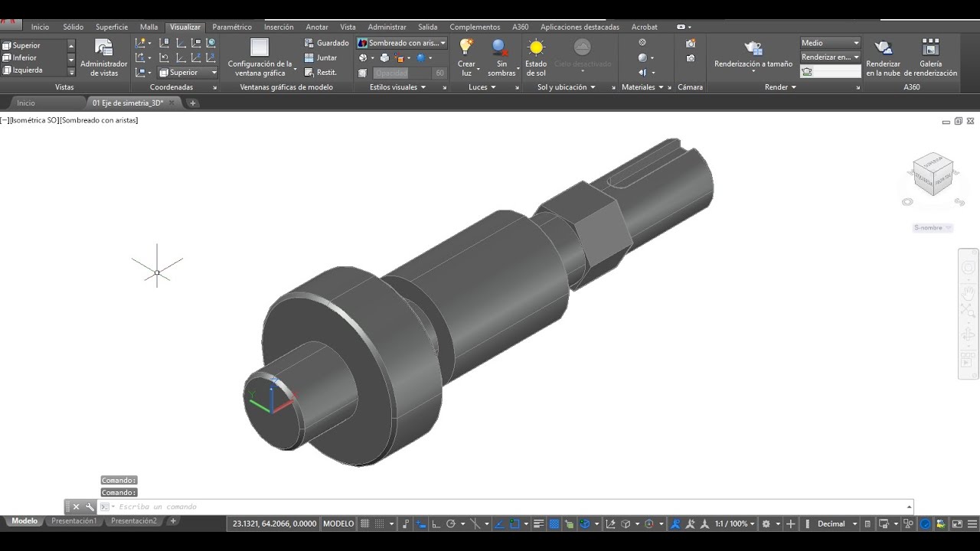
Task: Click the show cameras icon below
Action: coord(691,57)
